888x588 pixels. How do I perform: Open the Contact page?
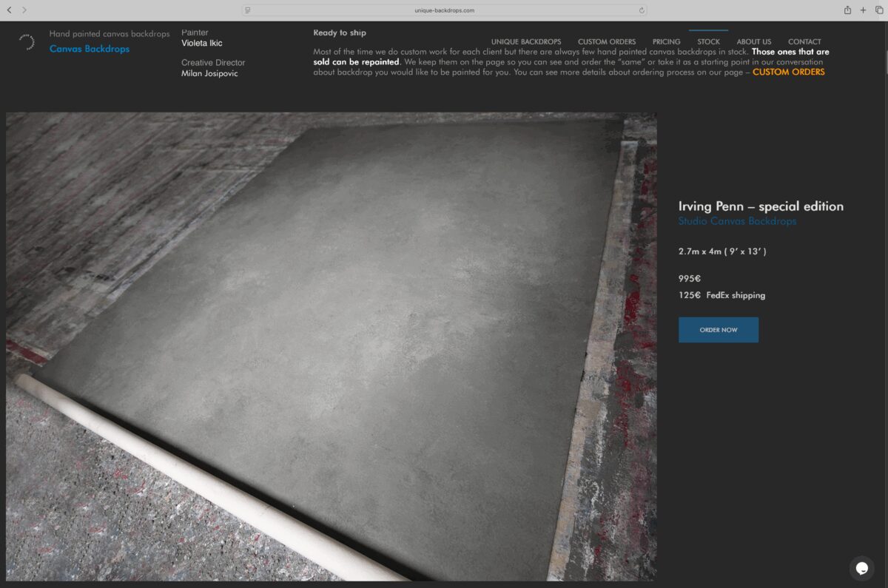tap(804, 42)
